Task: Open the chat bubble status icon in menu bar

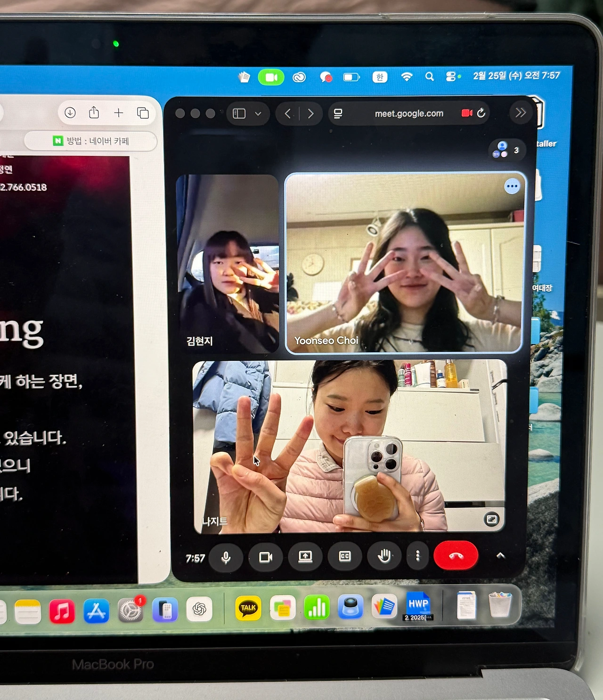Action: 326,77
